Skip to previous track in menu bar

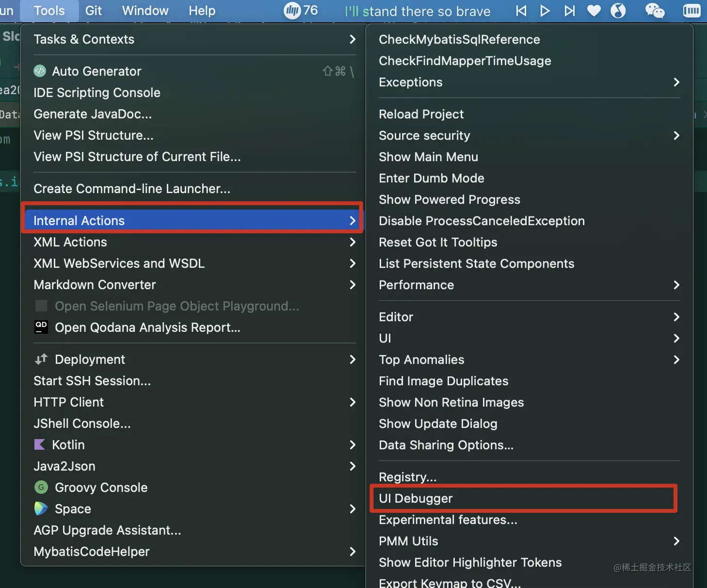pos(521,11)
